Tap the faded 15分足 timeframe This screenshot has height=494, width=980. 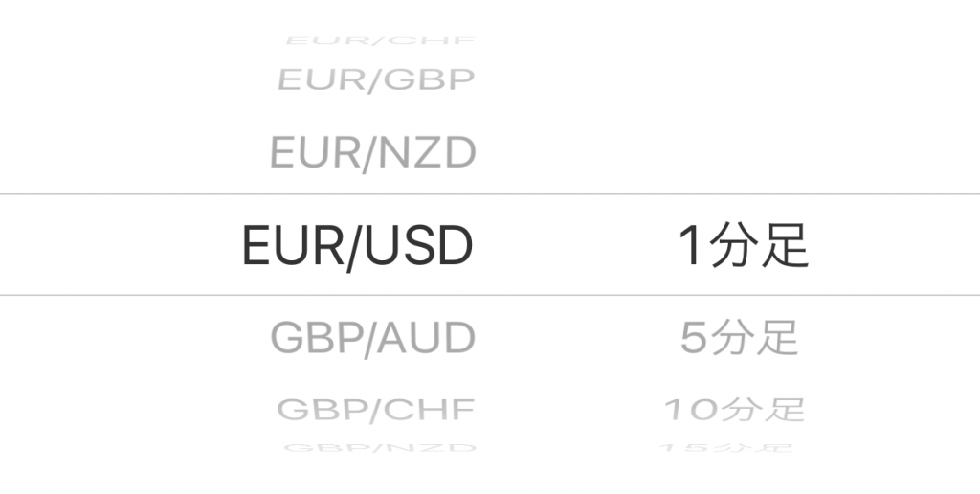pos(727,447)
